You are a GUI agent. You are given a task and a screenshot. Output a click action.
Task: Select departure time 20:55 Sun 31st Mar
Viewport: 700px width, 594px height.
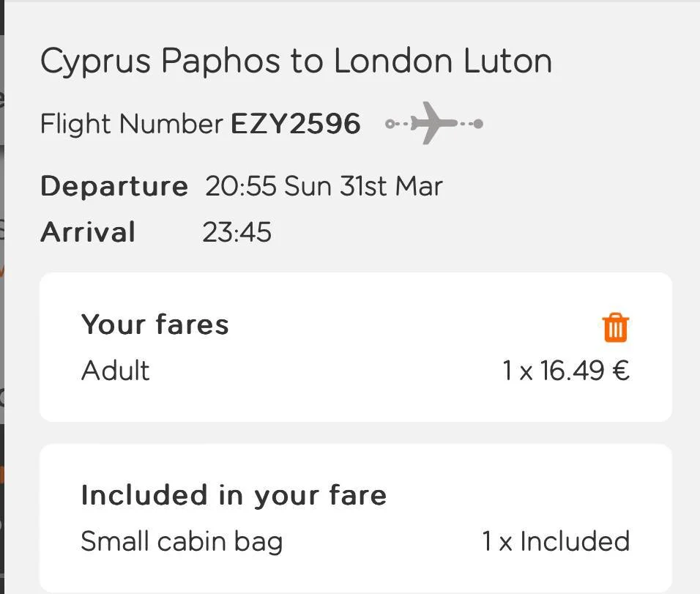point(324,186)
